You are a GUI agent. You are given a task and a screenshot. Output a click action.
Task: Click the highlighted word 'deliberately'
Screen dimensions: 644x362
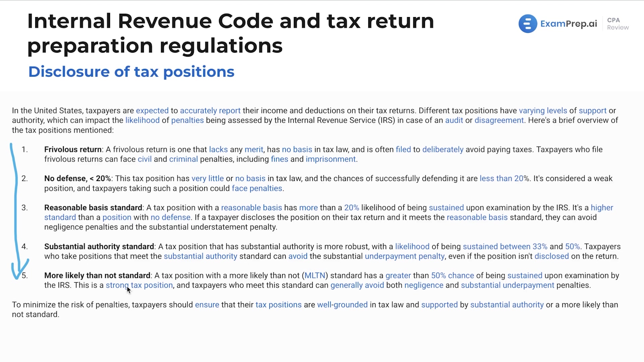pyautogui.click(x=443, y=149)
